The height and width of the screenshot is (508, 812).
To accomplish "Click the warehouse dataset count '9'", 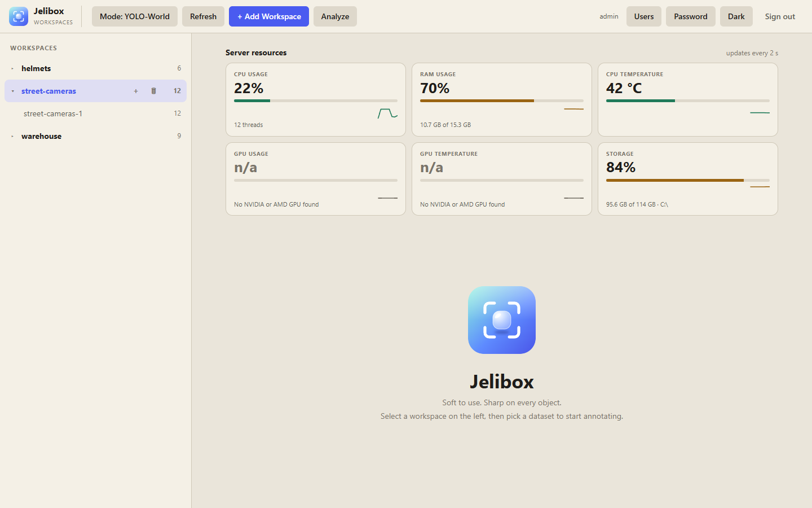I will [x=179, y=136].
